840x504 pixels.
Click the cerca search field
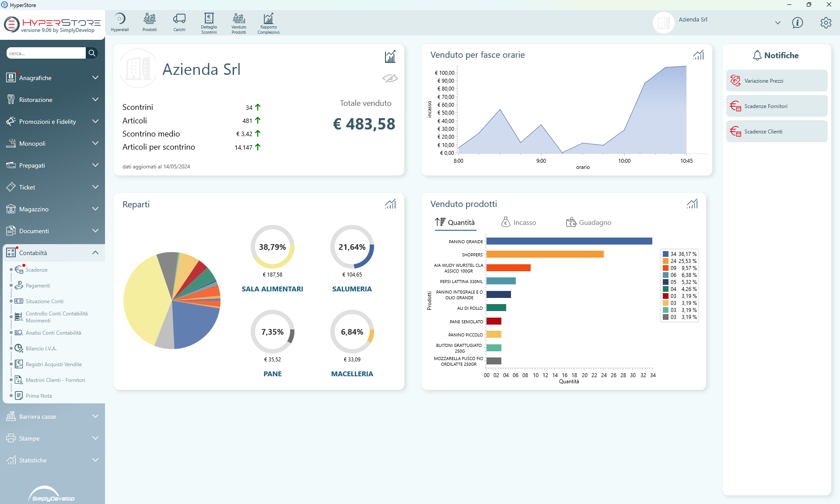[x=46, y=53]
